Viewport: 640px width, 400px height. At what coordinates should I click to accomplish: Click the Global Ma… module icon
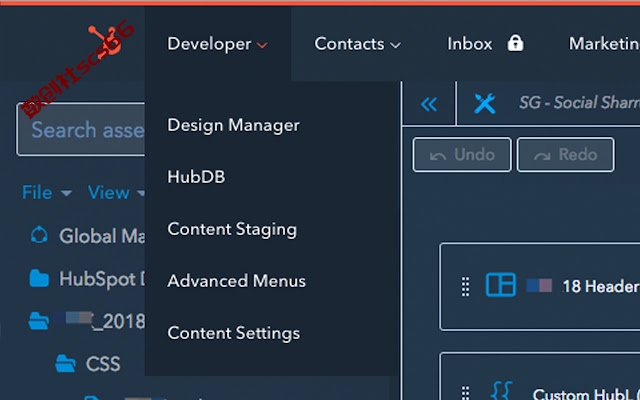tap(39, 236)
